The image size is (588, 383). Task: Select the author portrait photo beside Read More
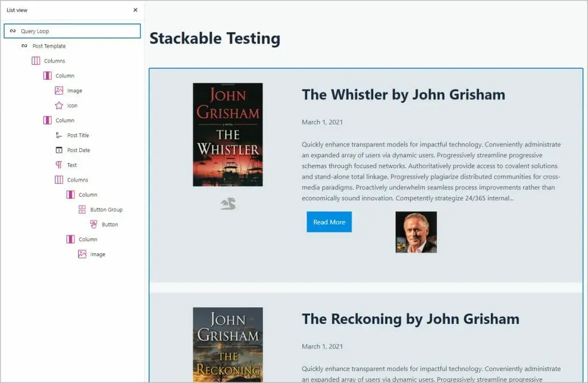click(x=416, y=232)
